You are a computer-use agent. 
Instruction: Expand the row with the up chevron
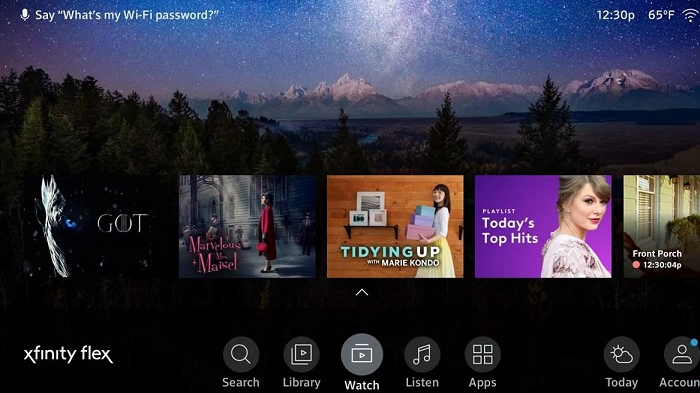pyautogui.click(x=362, y=293)
